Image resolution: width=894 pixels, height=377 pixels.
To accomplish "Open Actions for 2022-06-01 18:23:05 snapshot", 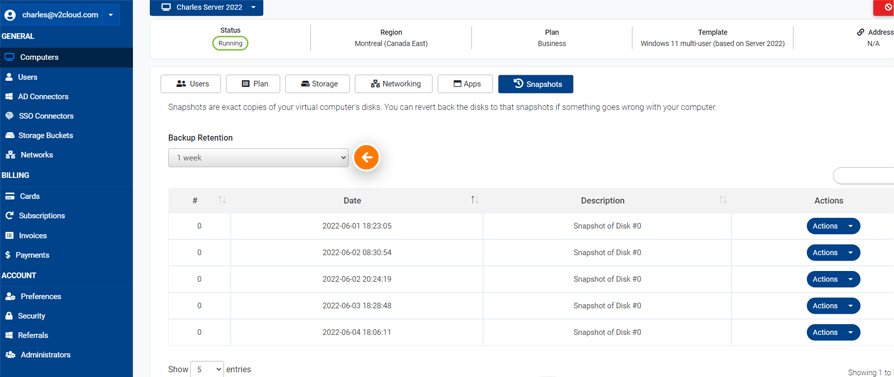I will point(833,226).
